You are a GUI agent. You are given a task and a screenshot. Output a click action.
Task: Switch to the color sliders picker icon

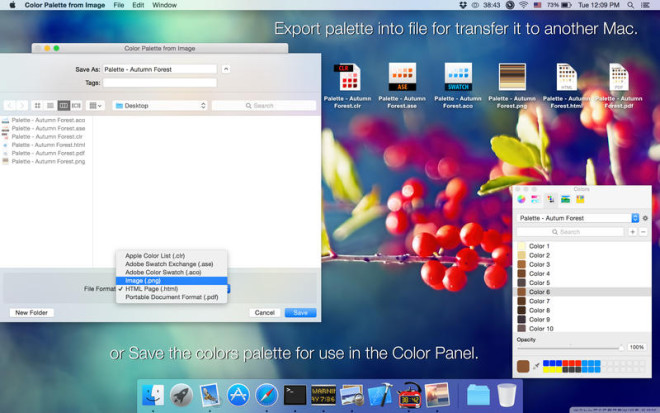[x=535, y=200]
